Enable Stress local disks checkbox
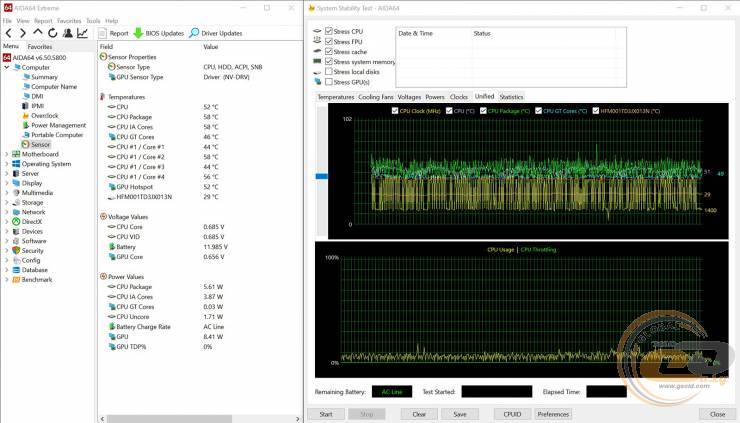Viewport: 740px width, 423px height. coord(329,71)
